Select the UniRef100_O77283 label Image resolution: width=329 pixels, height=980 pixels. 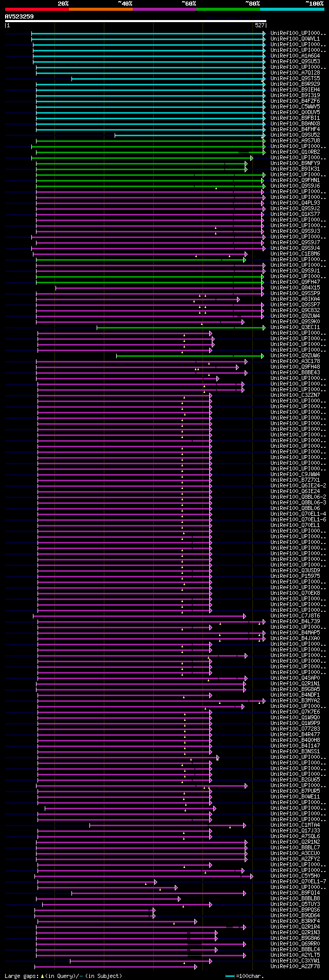[295, 729]
